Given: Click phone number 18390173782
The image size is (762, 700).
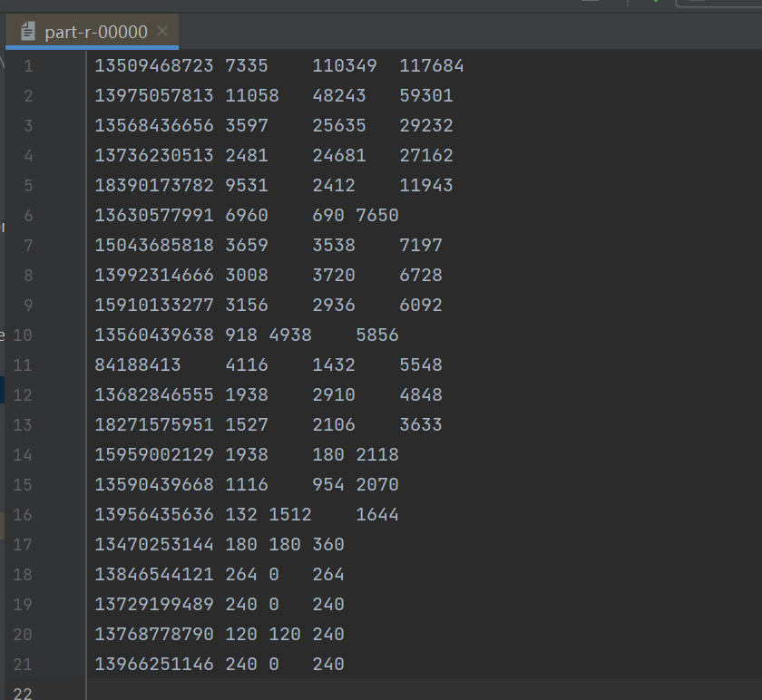Looking at the screenshot, I should (153, 186).
